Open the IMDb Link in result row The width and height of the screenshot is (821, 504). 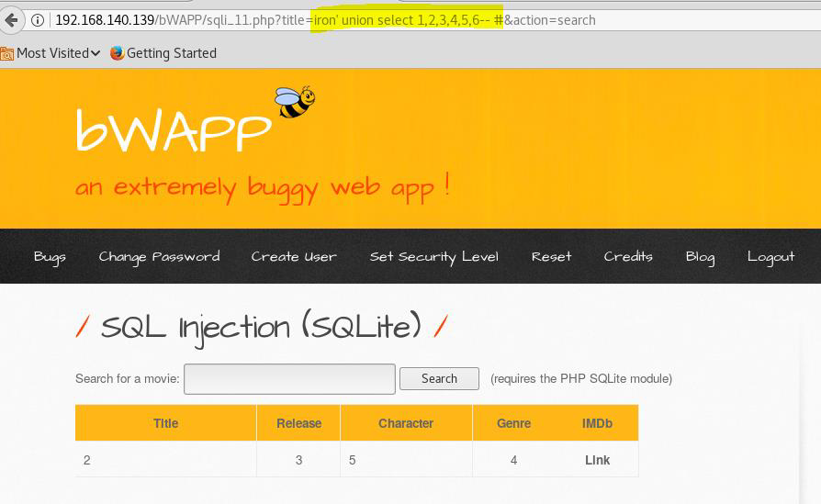click(x=598, y=460)
